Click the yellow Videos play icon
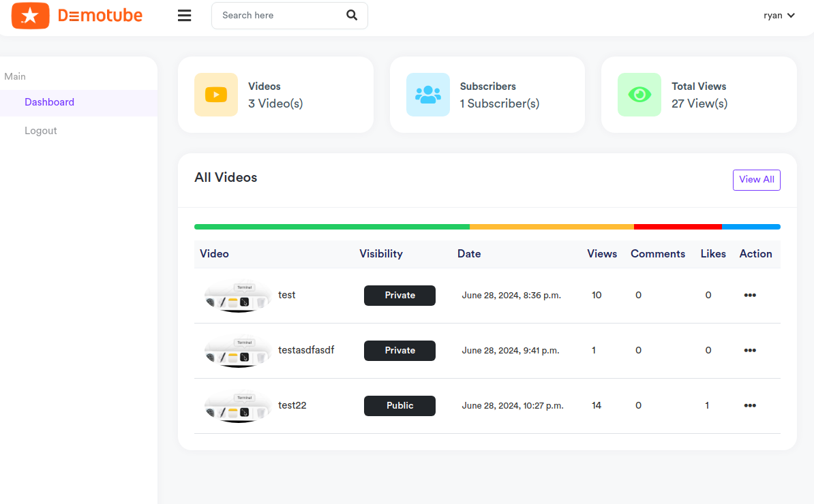814x504 pixels. coord(216,95)
